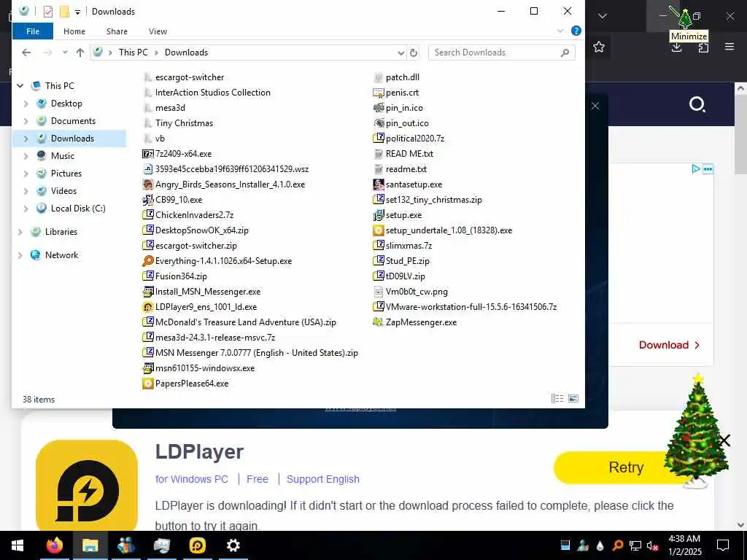Screen dimensions: 747x560
Task: Click the for Windows PC link
Action: pyautogui.click(x=192, y=479)
